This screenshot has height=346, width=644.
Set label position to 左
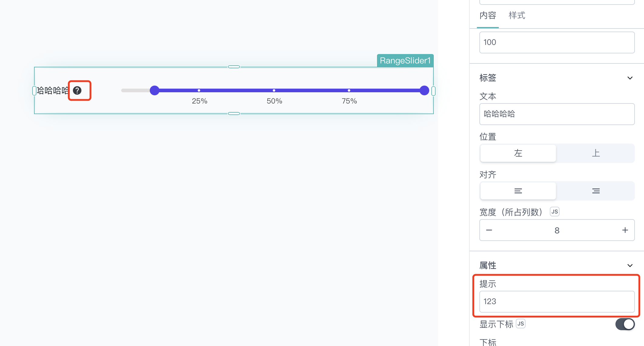pos(518,153)
